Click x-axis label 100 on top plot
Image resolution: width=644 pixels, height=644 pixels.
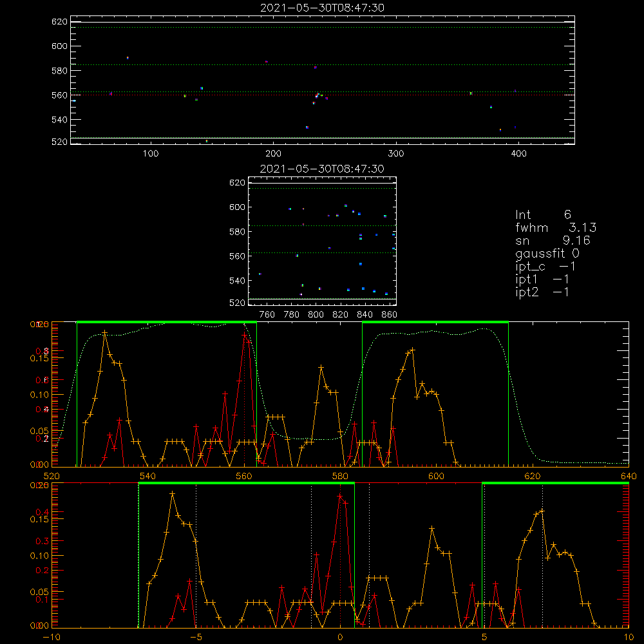(151, 154)
